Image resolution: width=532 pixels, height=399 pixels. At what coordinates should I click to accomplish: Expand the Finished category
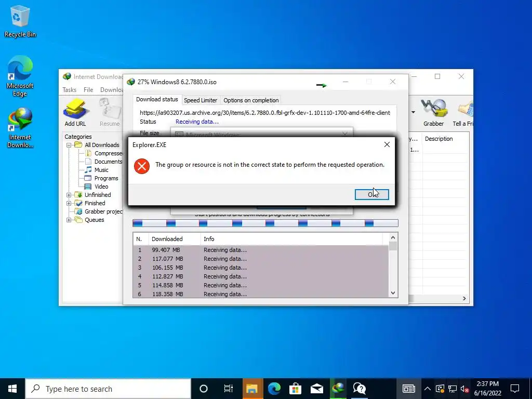coord(69,203)
